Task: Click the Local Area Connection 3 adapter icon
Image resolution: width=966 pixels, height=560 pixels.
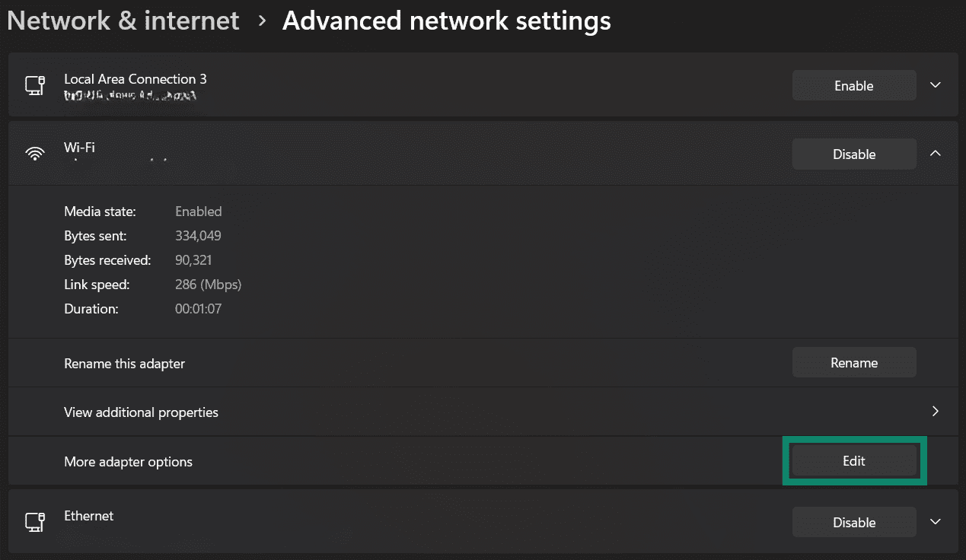Action: point(34,84)
